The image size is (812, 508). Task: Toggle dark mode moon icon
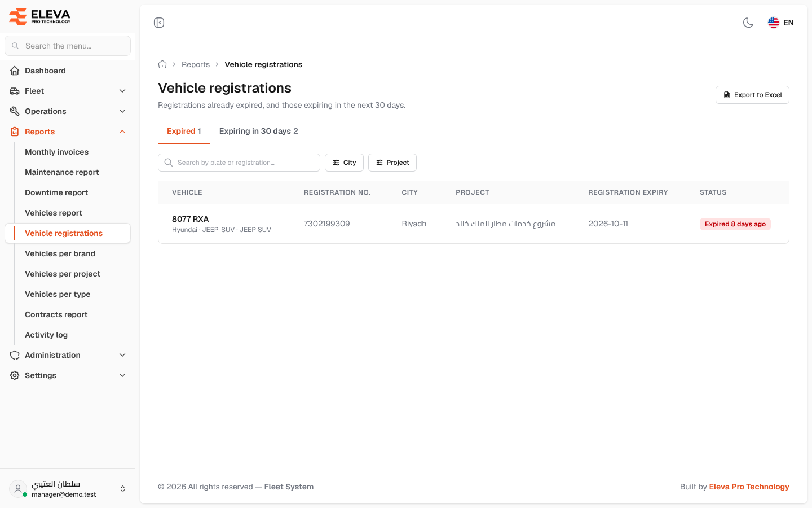click(748, 23)
